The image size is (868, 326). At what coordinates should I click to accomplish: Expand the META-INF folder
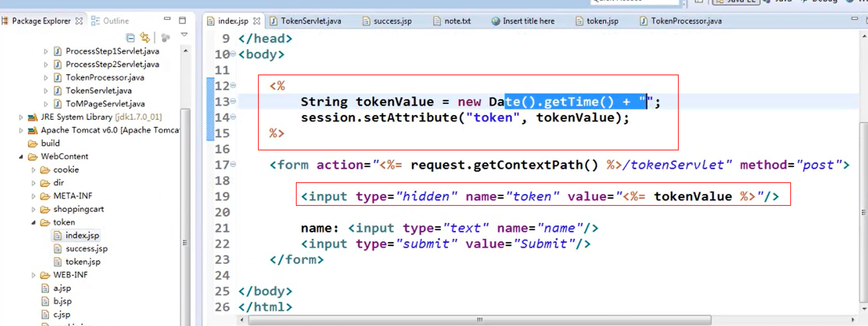coord(33,197)
